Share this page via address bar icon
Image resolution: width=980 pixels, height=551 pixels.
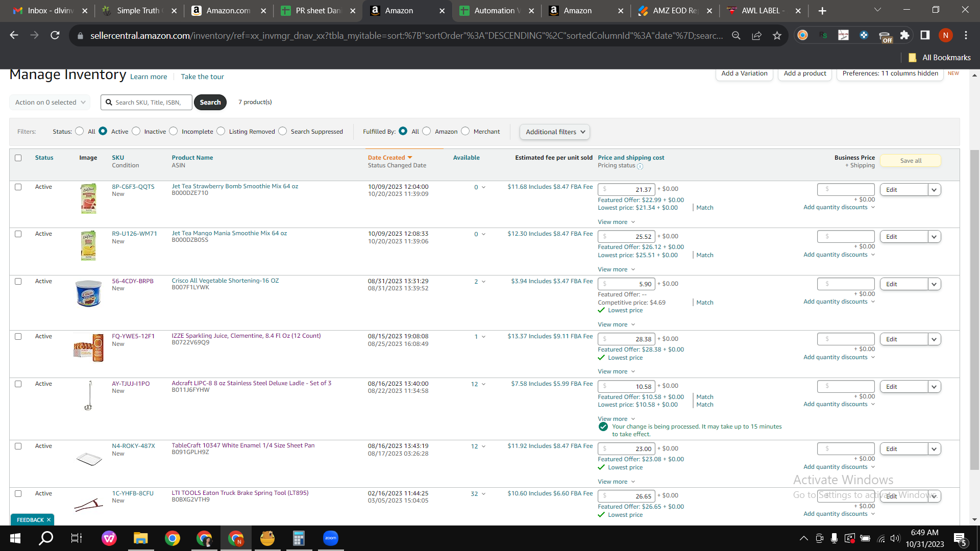[756, 35]
